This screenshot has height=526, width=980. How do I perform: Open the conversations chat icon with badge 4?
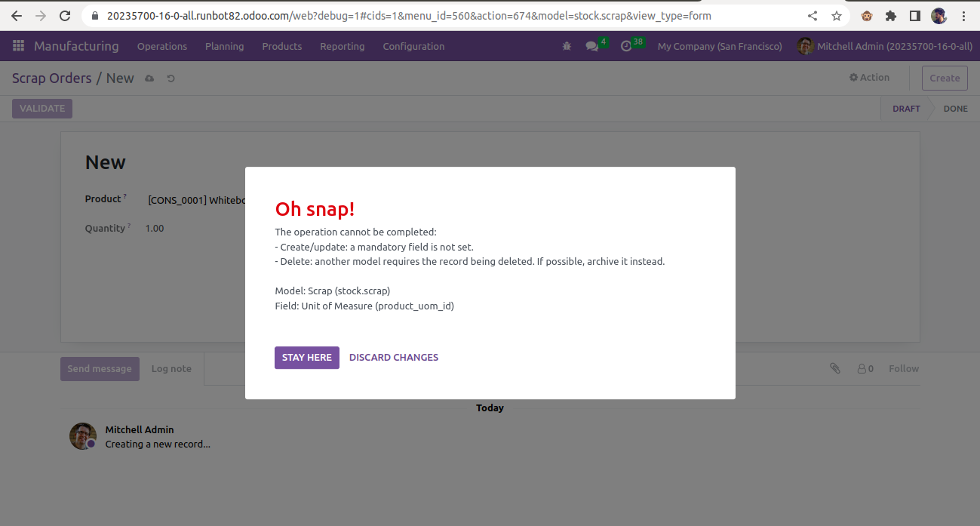(593, 46)
